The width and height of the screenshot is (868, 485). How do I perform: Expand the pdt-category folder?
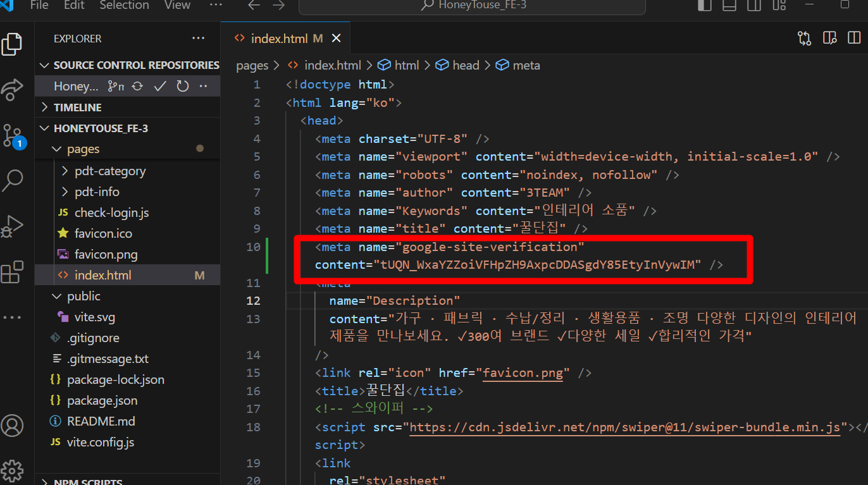(x=128, y=171)
